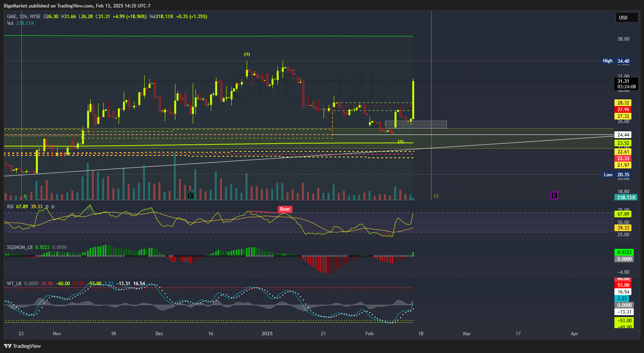Click the 38.00 price axis tick
Screen dimensions: 644x353
pos(623,39)
